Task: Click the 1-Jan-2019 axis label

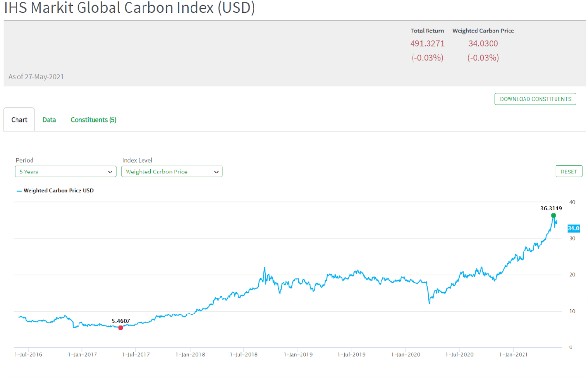Action: click(298, 354)
